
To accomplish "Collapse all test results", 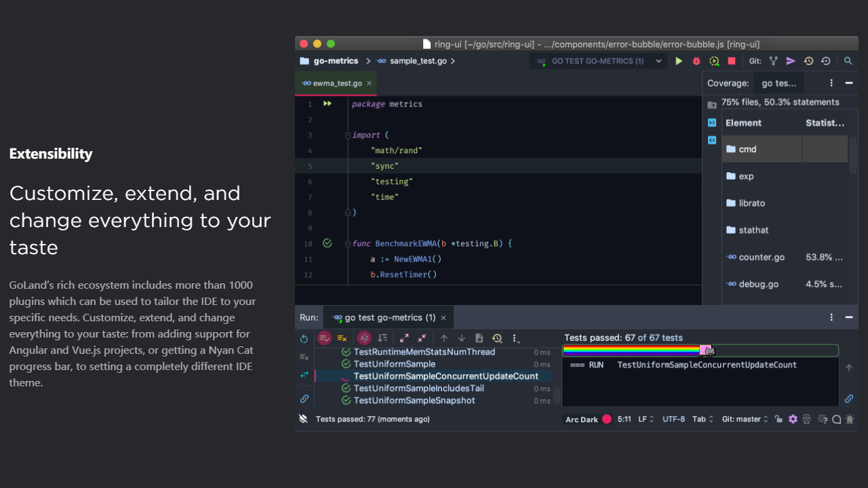I will (422, 338).
